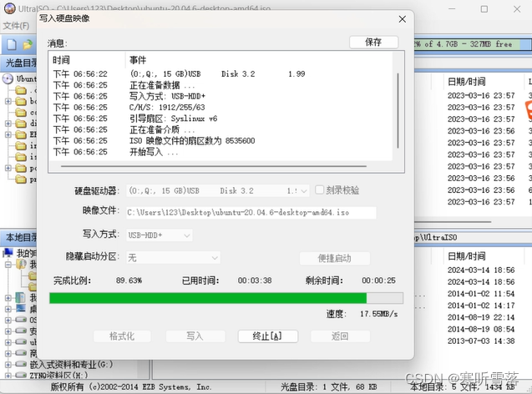532x394 pixels.
Task: Open the 写入方式 USB-HDD+ dropdown
Action: pos(186,235)
